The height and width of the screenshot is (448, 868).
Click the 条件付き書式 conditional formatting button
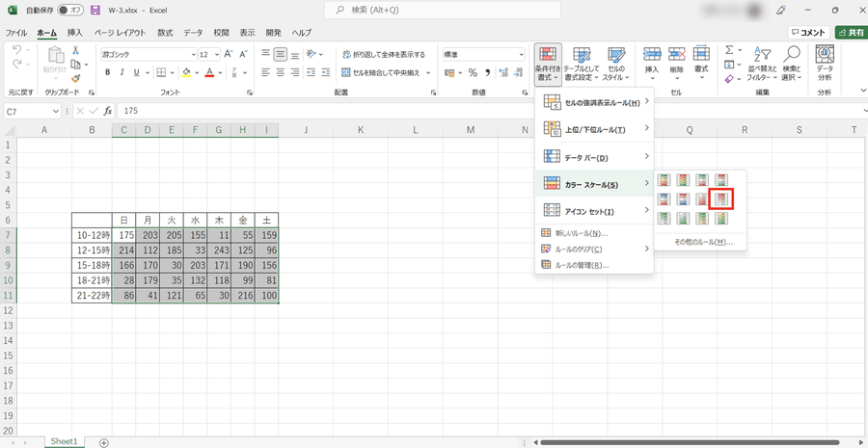547,64
